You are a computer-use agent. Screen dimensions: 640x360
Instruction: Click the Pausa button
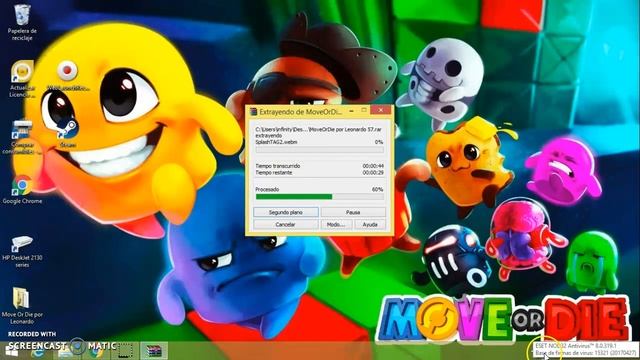[353, 212]
